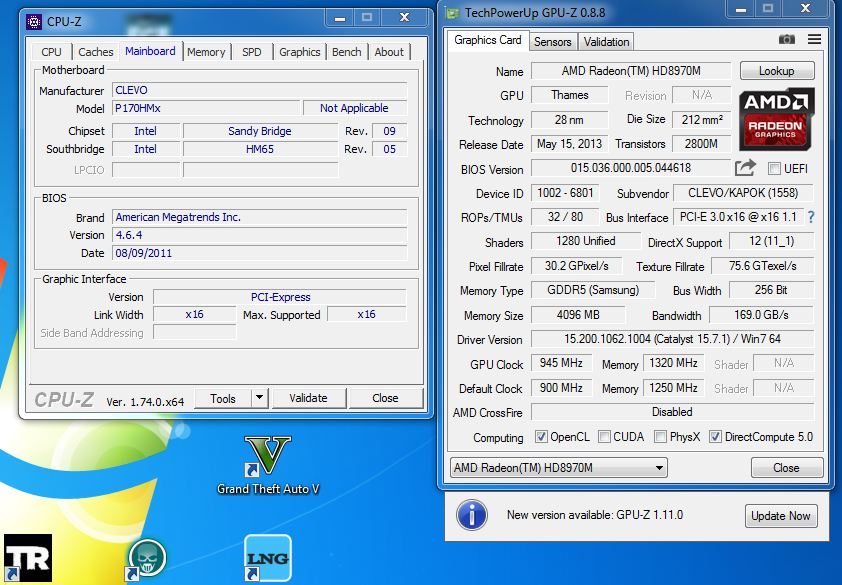Click Memory Type GDDR5 (Samsung)
This screenshot has width=842, height=585.
pos(593,290)
